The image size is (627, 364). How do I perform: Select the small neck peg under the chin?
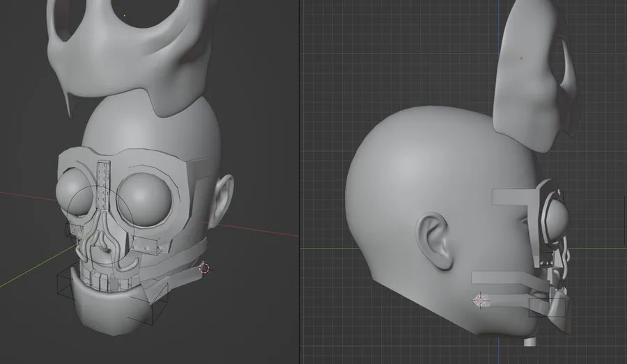coord(531,342)
